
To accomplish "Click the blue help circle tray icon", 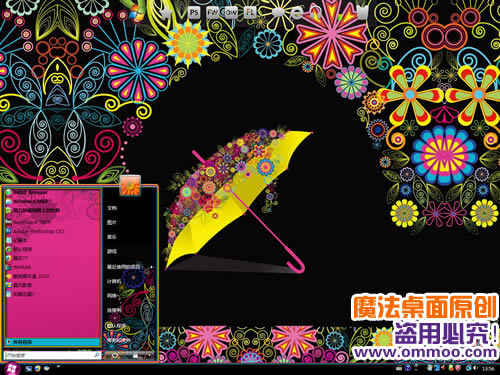I will click(x=408, y=368).
